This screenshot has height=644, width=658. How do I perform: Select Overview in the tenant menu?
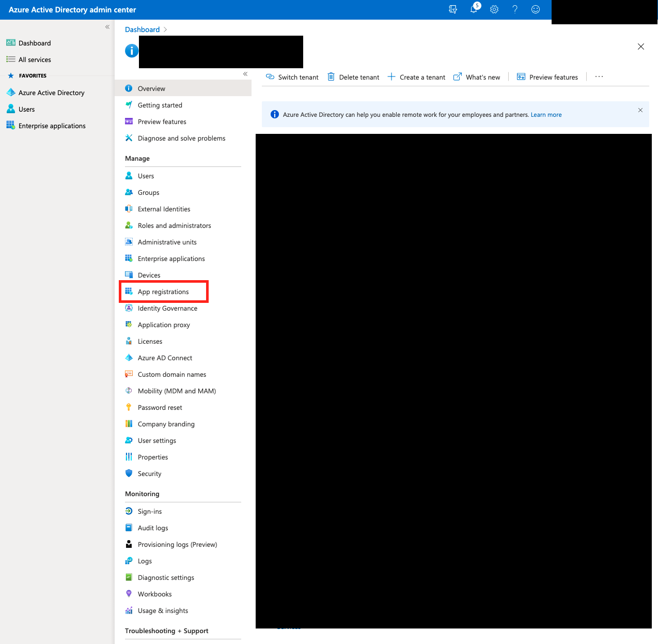[151, 88]
